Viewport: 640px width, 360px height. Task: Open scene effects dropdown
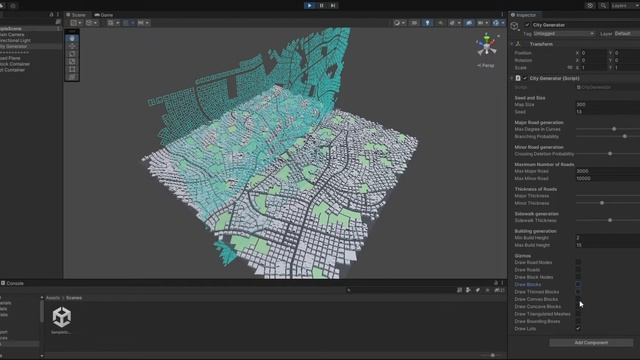454,23
